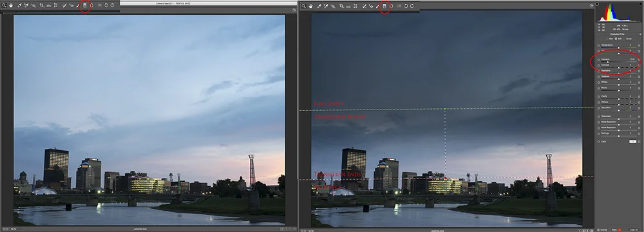The height and width of the screenshot is (232, 644).
Task: Click the Exposure slider handle
Action: point(608,62)
